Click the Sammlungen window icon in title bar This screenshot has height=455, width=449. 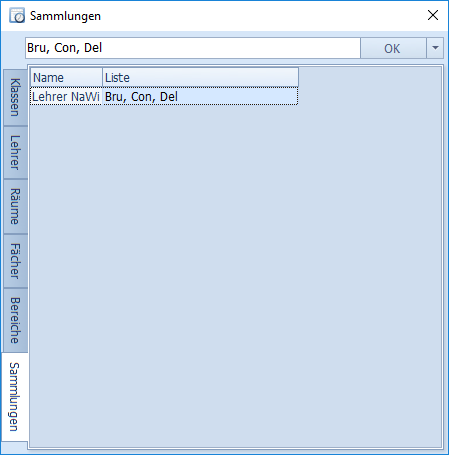coord(17,16)
